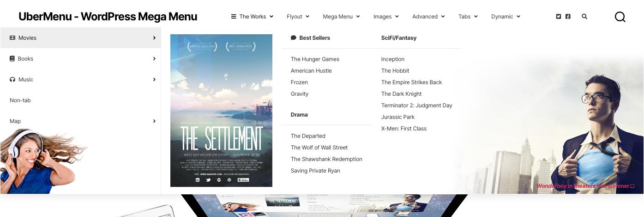Click the headphones icon next to Music
The width and height of the screenshot is (644, 217).
coord(12,80)
